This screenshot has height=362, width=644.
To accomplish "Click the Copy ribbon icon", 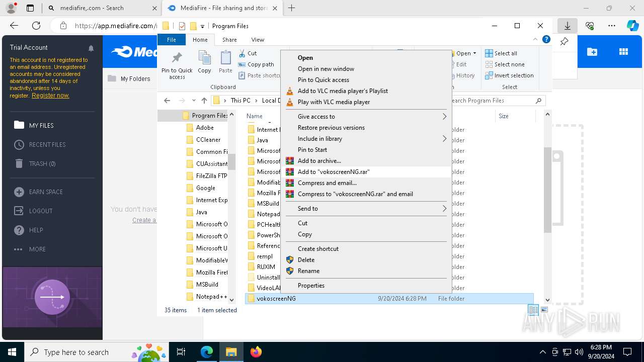I will pos(204,62).
